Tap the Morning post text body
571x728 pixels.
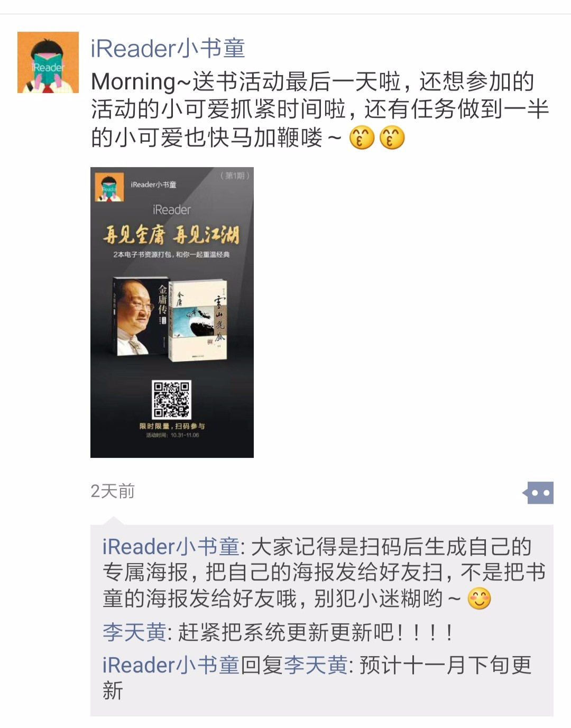click(320, 110)
